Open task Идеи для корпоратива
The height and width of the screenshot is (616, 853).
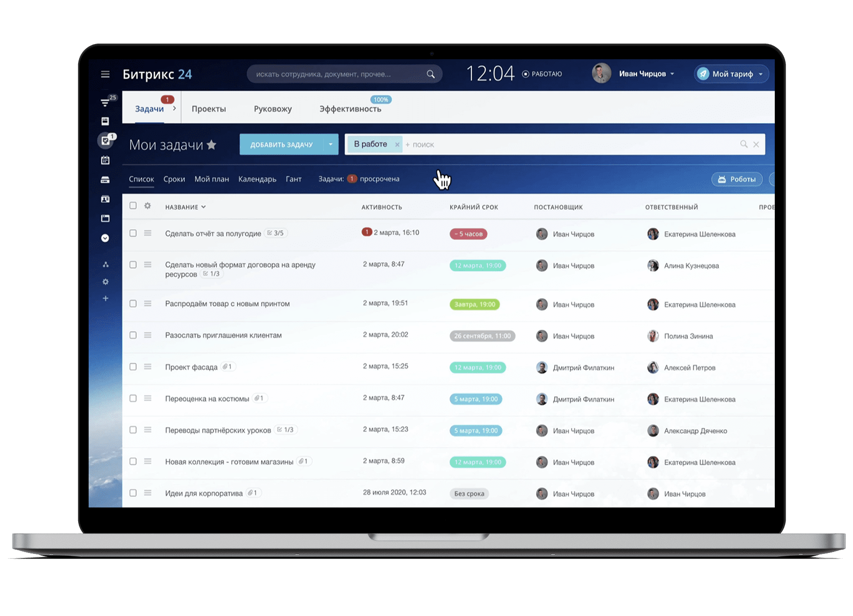(x=204, y=493)
